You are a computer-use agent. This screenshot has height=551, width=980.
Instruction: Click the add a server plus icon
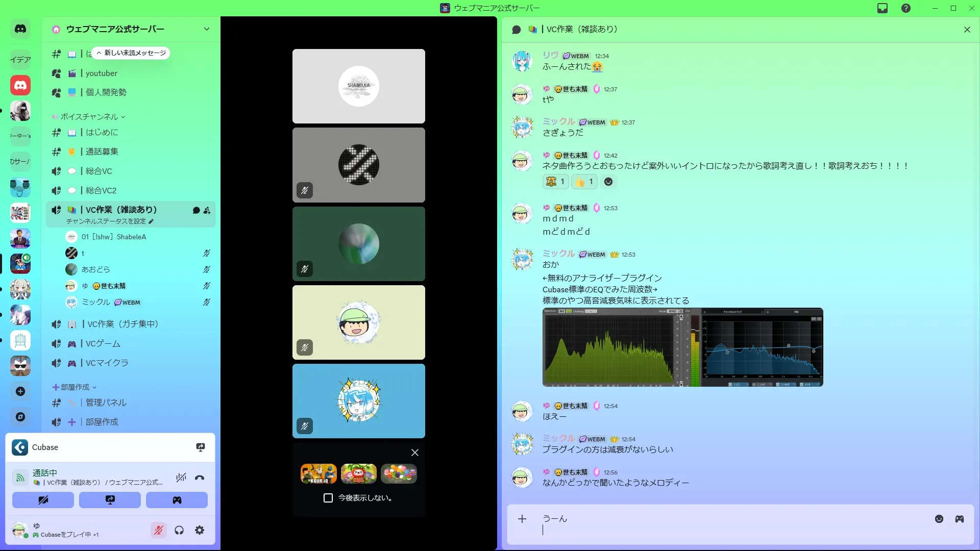(20, 391)
